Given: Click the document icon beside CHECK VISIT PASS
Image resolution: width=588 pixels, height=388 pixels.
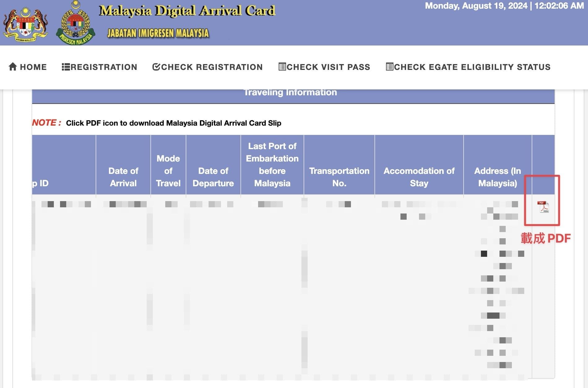Looking at the screenshot, I should click(x=282, y=67).
